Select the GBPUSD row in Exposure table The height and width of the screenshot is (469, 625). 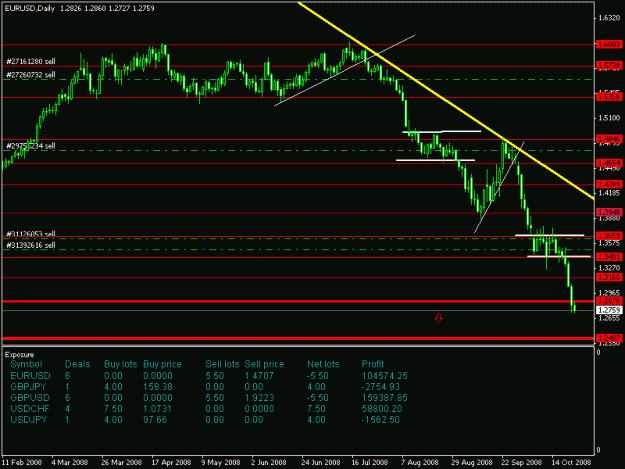[209, 398]
